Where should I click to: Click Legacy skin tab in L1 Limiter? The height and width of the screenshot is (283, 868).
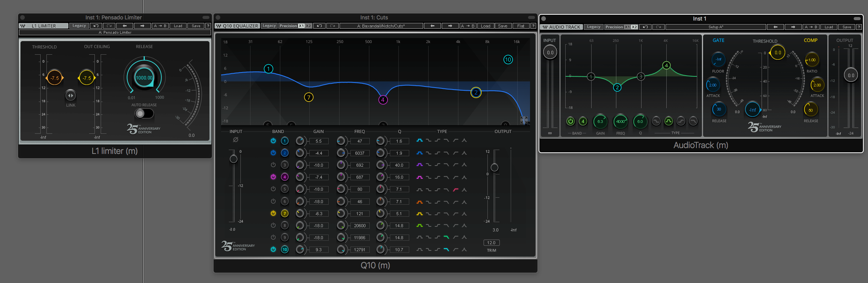point(79,26)
